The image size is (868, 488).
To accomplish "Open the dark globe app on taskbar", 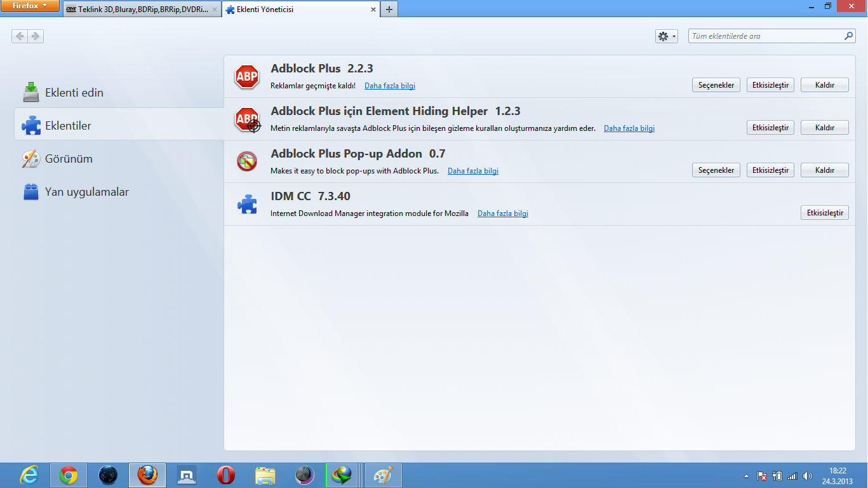I will [x=108, y=475].
